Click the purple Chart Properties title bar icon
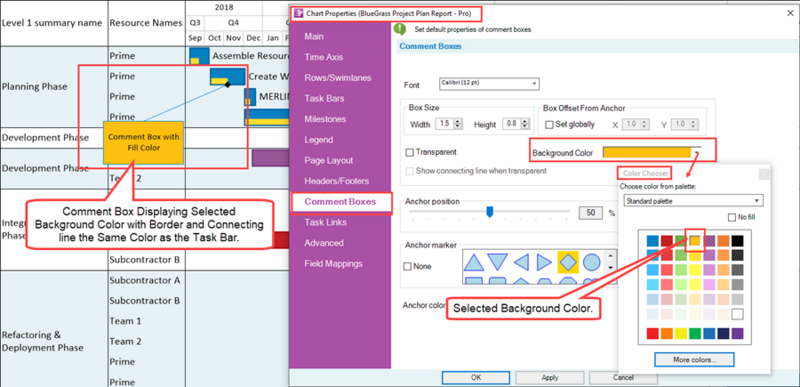Screen dimensions: 800x387 (299, 13)
